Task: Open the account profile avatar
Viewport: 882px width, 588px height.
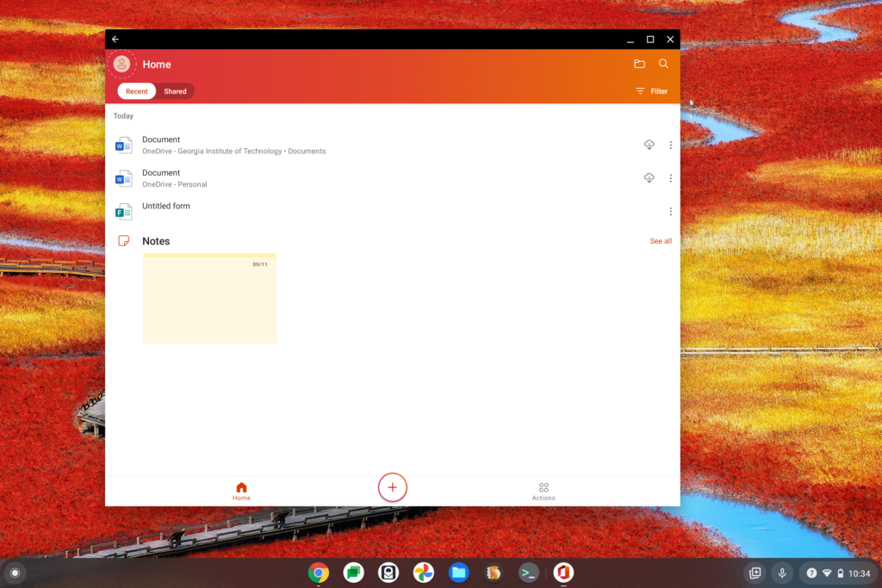Action: 121,64
